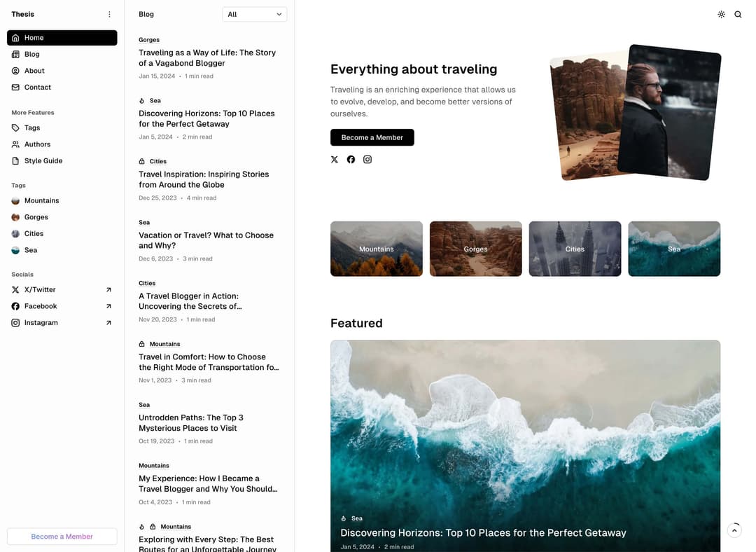Expand the external link arrow beside Facebook
Screen dimensions: 756x552
(108, 306)
